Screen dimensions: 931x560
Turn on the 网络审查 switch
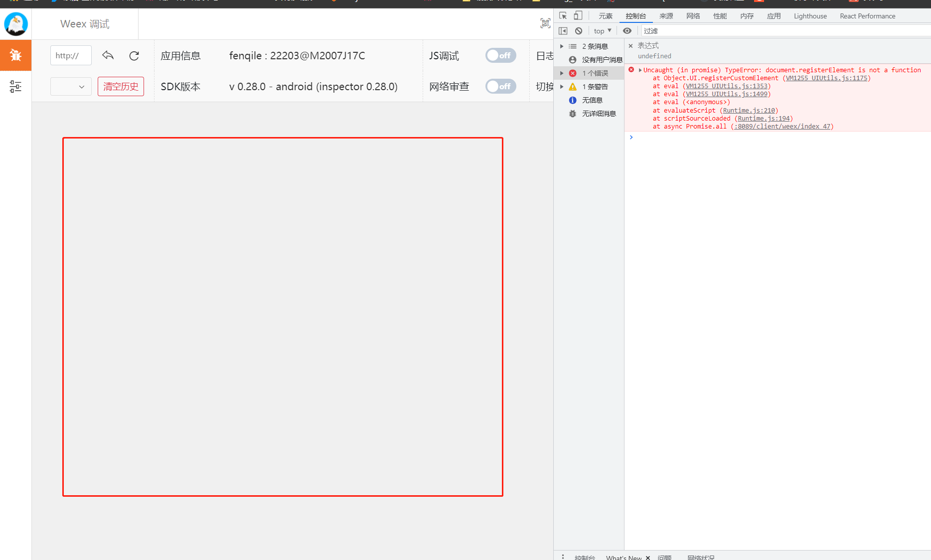coord(500,86)
